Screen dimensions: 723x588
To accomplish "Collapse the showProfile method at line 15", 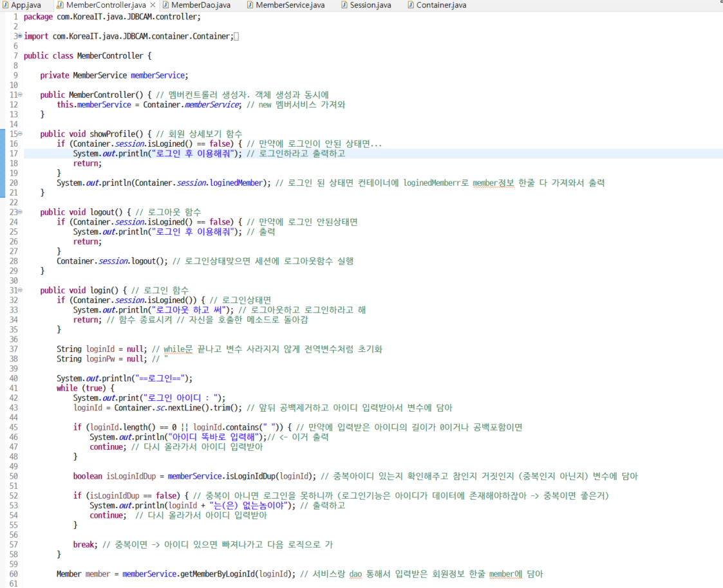I will (x=20, y=134).
